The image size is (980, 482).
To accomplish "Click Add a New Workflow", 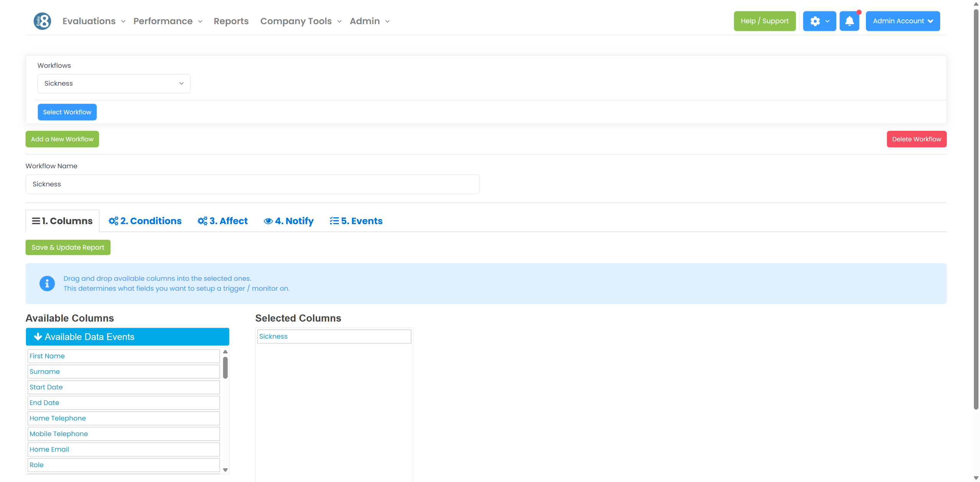I will pos(62,139).
